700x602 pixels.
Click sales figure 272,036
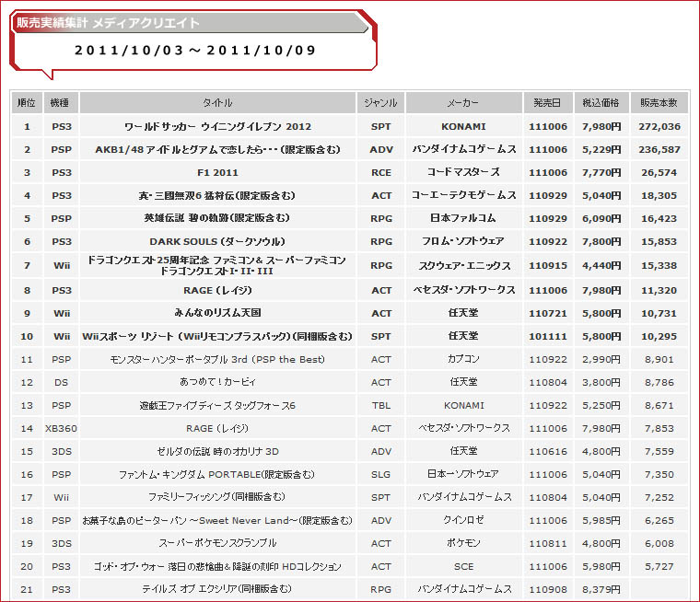[659, 127]
